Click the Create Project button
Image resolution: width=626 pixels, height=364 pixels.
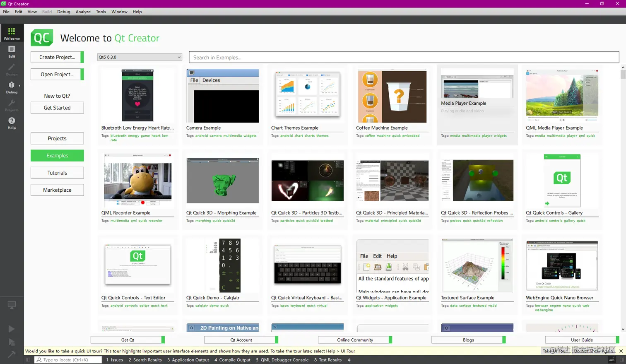point(57,57)
